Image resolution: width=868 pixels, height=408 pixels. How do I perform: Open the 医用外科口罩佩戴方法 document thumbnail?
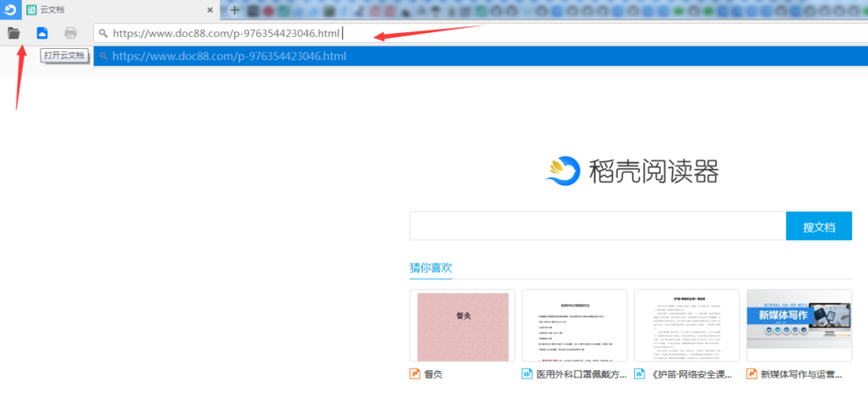[575, 325]
